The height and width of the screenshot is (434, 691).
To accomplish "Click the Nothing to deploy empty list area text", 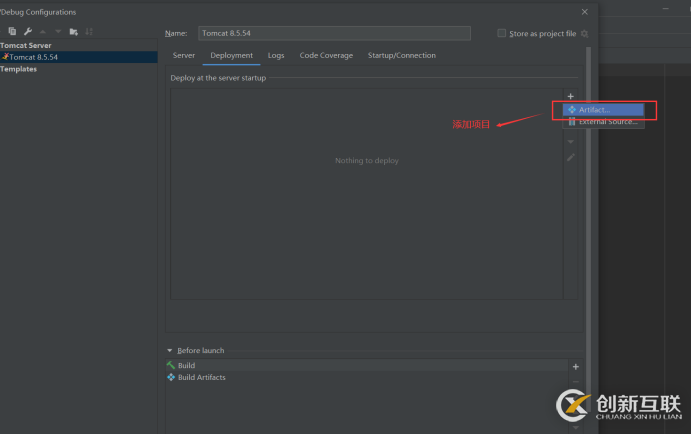I will (367, 161).
